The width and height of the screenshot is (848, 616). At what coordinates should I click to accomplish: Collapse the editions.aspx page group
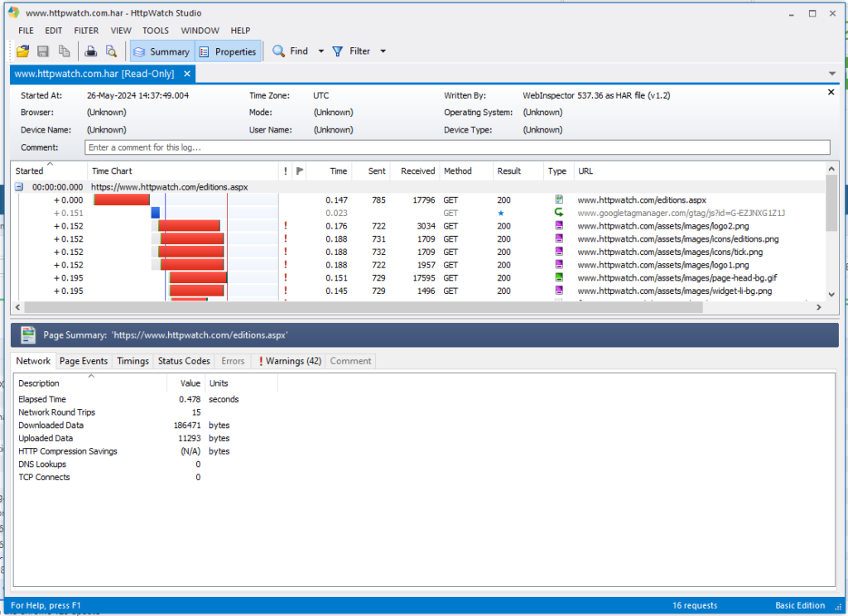19,187
